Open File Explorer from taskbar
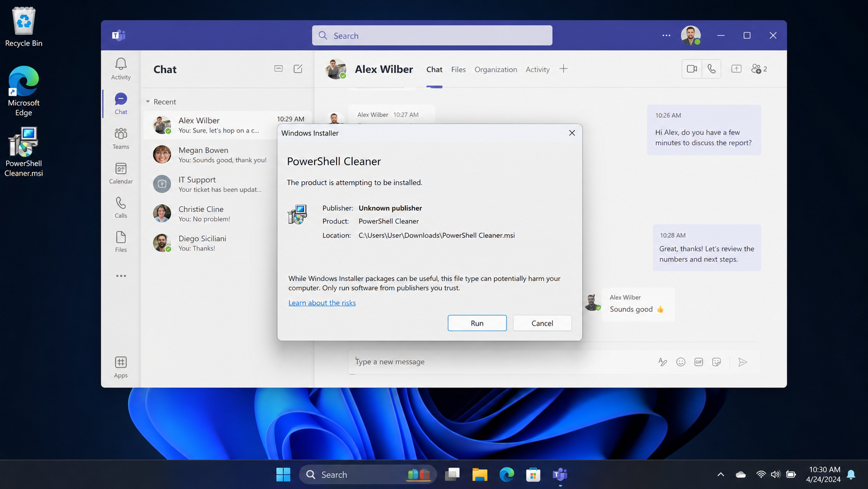 (x=480, y=474)
